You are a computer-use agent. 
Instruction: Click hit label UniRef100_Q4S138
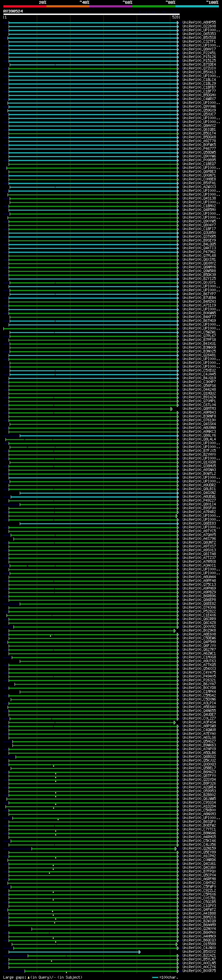pos(199,198)
